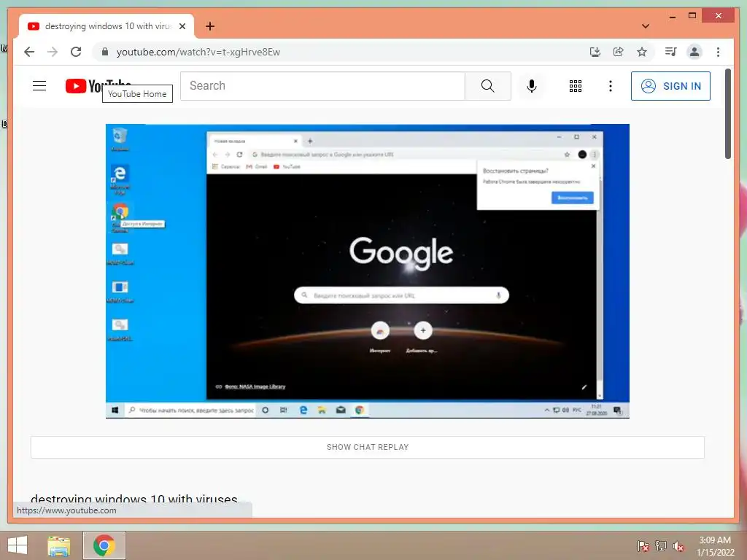Open network icon in system tray
Screen dimensions: 747x560
point(661,546)
